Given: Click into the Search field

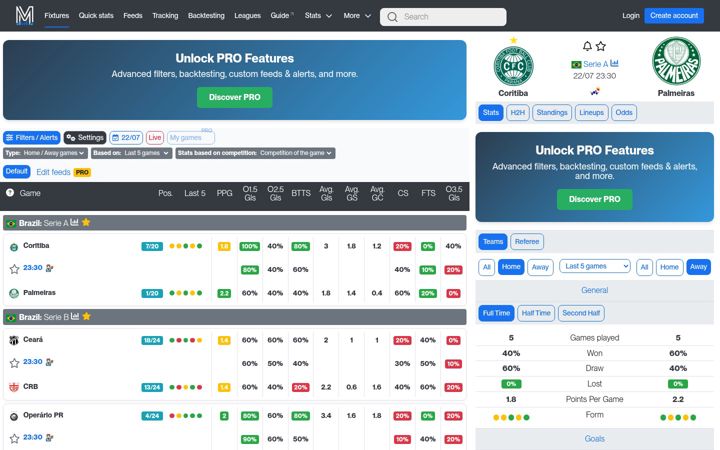Looking at the screenshot, I should point(443,17).
